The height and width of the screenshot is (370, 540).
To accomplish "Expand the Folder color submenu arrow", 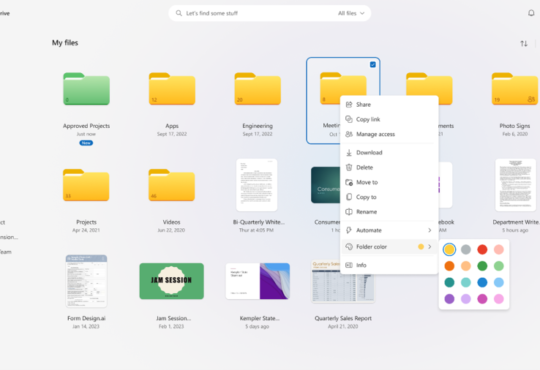I will 429,247.
